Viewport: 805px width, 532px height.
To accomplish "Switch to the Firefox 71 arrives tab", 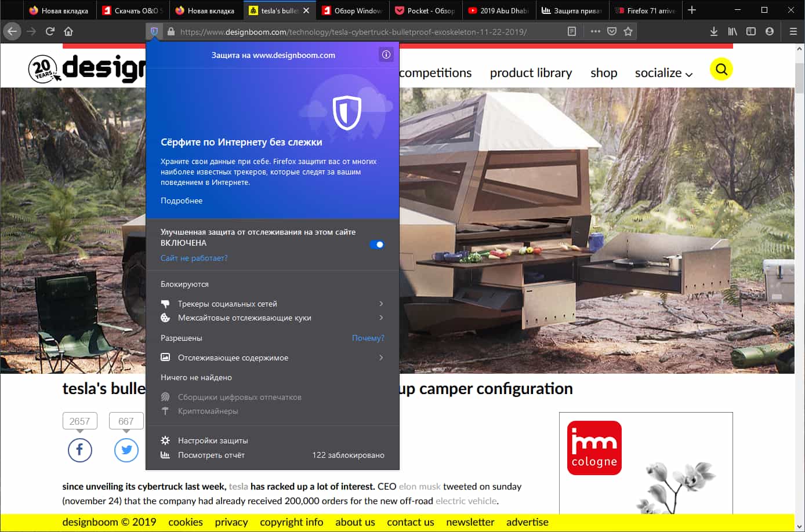I will 645,10.
